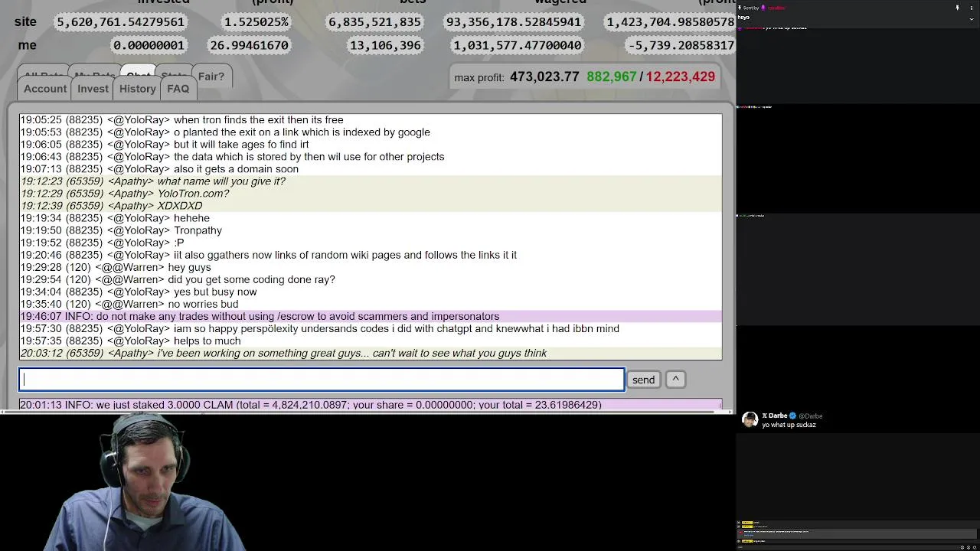The height and width of the screenshot is (551, 980).
Task: Click the send button
Action: (643, 380)
